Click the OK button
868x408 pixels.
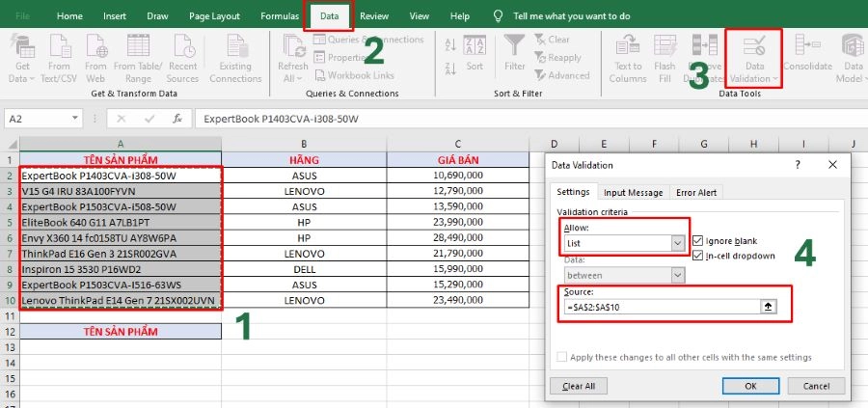point(750,386)
